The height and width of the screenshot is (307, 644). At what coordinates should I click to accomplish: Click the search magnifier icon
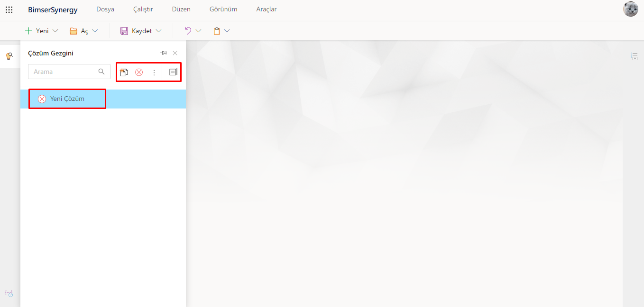101,72
